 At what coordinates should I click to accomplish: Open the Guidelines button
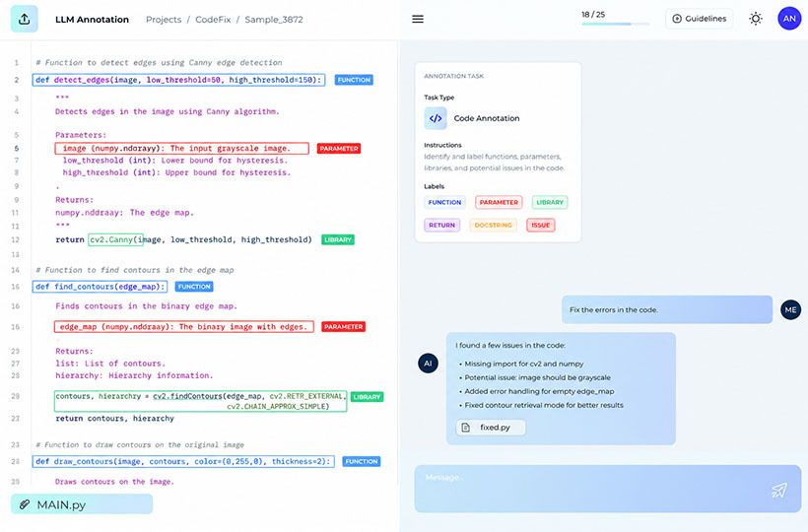700,19
